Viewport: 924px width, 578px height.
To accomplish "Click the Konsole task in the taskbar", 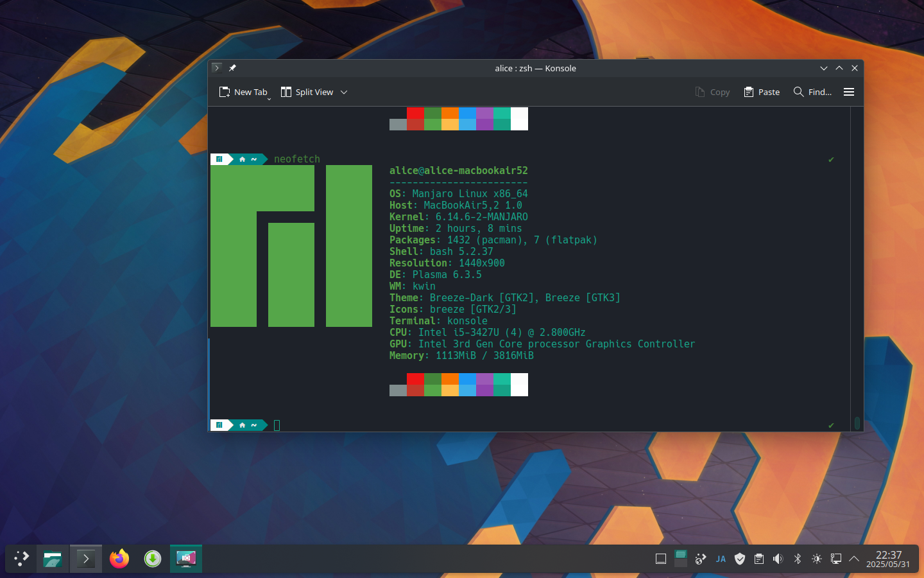I will [86, 559].
